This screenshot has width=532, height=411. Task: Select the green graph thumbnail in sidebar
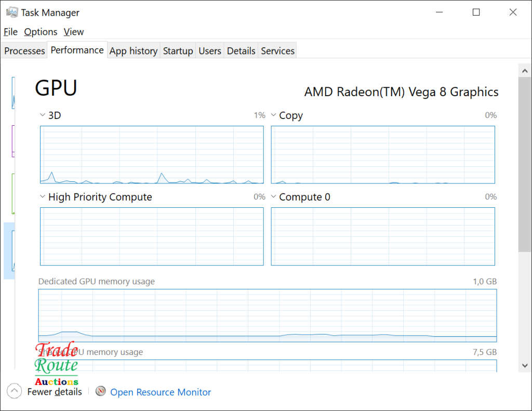[x=13, y=193]
